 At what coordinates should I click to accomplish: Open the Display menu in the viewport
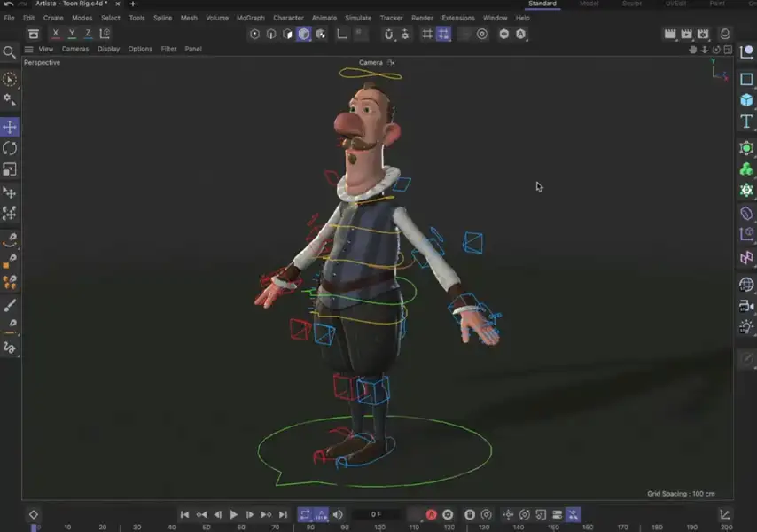point(108,49)
